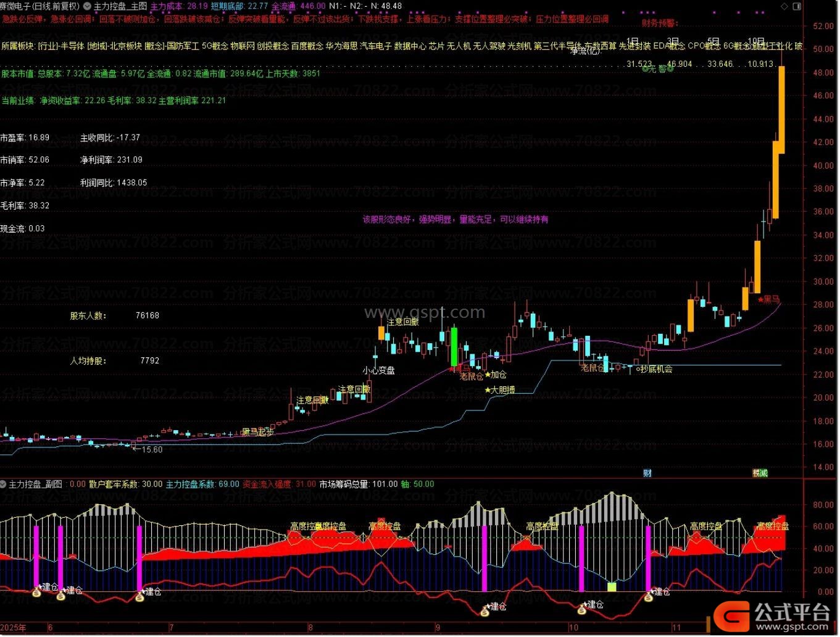Image resolution: width=840 pixels, height=637 pixels.
Task: Click the diamond icon at top right
Action: [784, 6]
